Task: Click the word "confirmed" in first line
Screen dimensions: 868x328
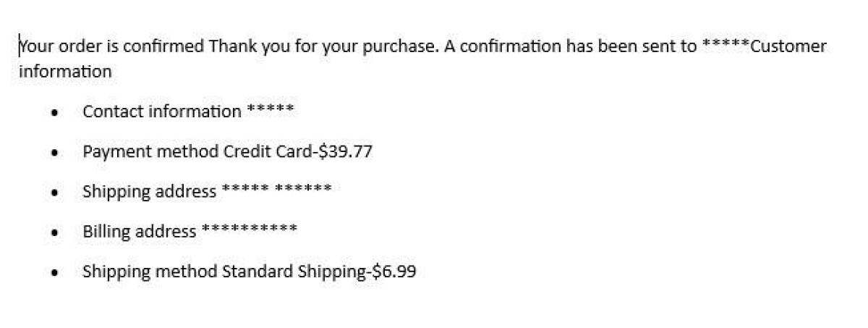Action: (168, 47)
